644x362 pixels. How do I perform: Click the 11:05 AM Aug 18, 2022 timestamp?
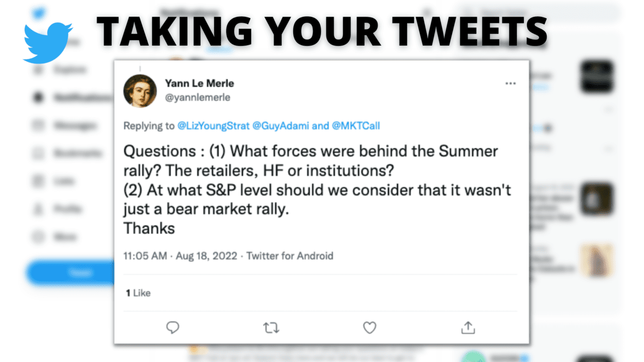pos(181,256)
